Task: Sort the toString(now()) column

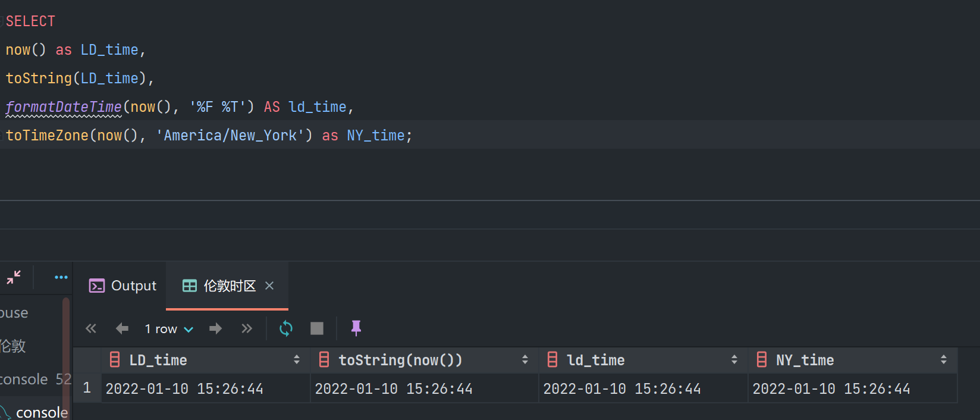Action: [x=525, y=360]
